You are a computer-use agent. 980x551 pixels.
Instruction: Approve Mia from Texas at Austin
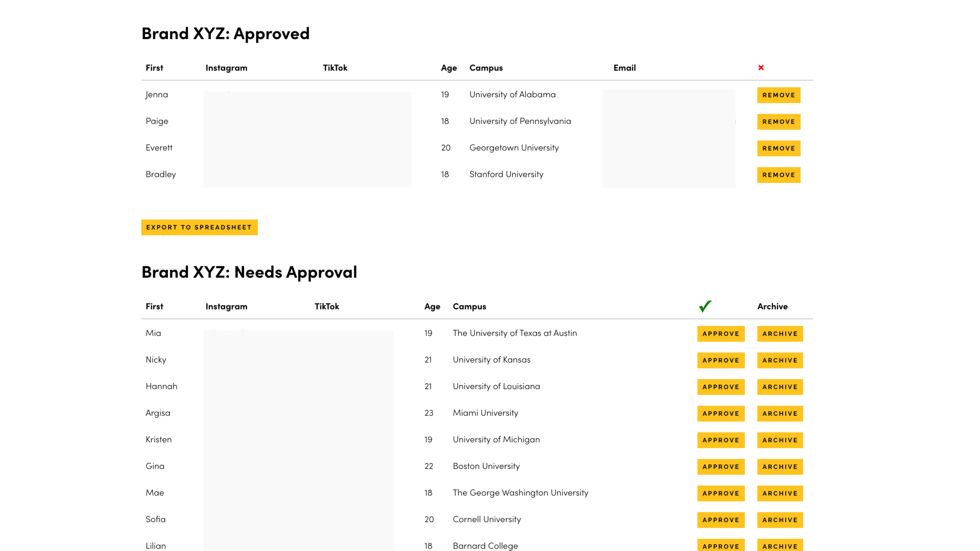tap(721, 334)
